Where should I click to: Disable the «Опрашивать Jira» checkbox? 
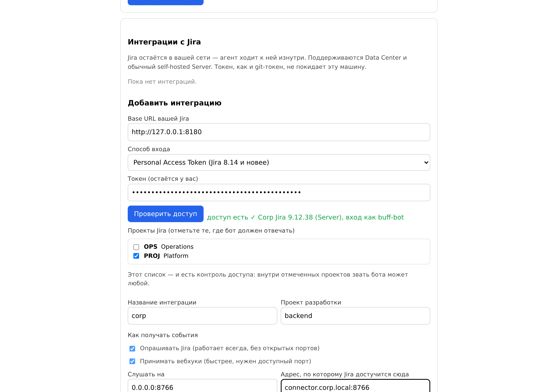(132, 348)
